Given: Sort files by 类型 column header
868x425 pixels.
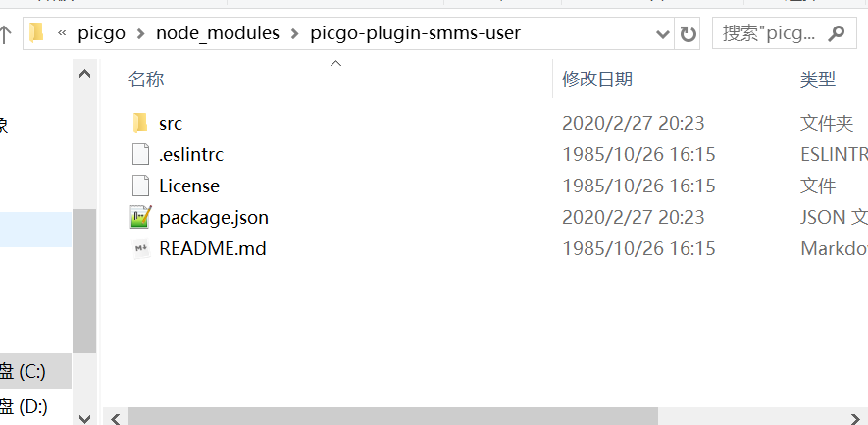Looking at the screenshot, I should (x=817, y=79).
